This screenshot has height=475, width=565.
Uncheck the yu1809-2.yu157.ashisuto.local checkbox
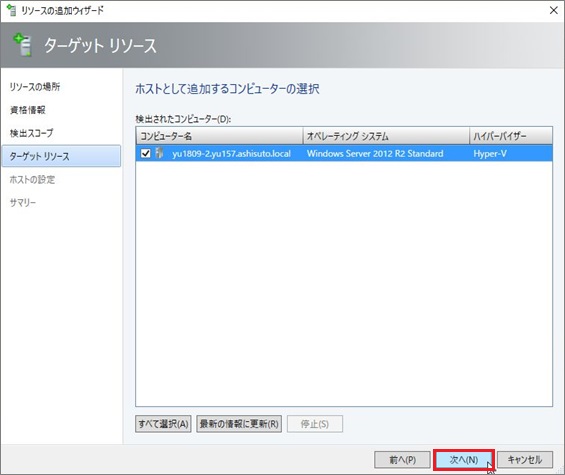pos(146,154)
